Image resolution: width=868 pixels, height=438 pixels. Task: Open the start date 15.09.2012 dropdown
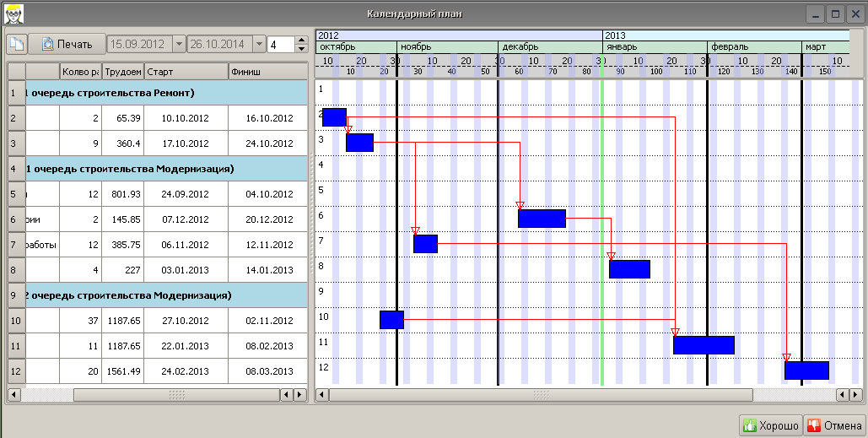click(x=178, y=44)
